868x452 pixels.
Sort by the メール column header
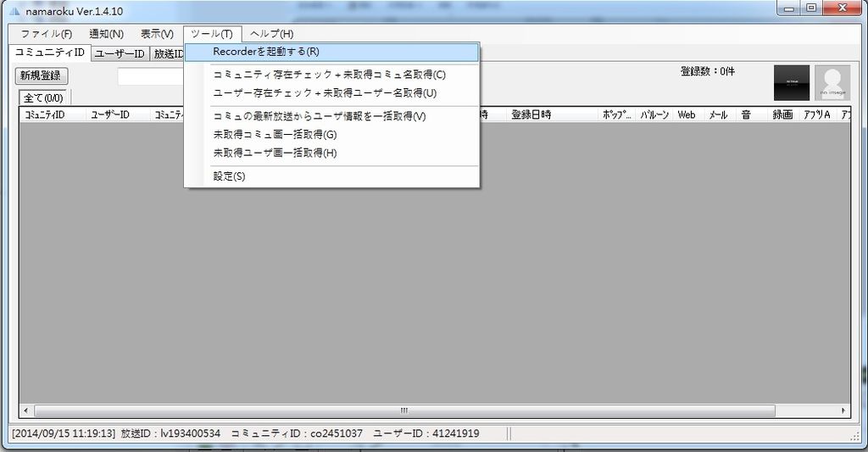[x=719, y=114]
